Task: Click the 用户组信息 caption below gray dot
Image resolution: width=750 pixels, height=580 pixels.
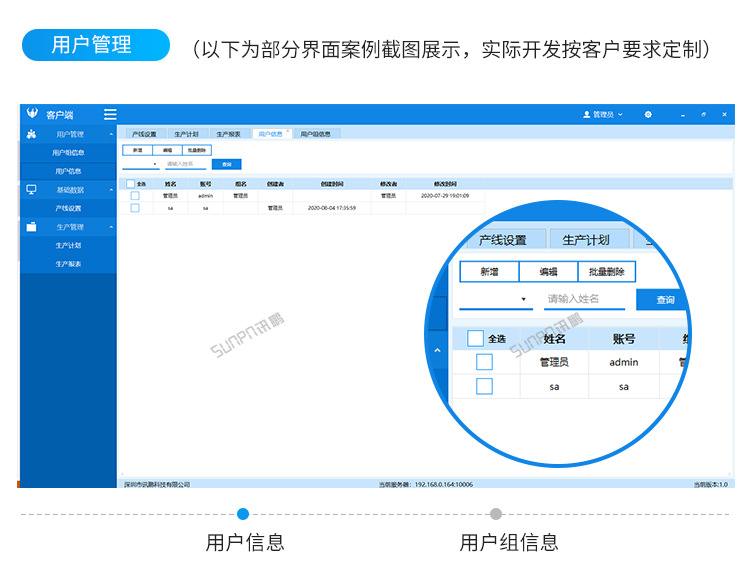Action: (509, 542)
